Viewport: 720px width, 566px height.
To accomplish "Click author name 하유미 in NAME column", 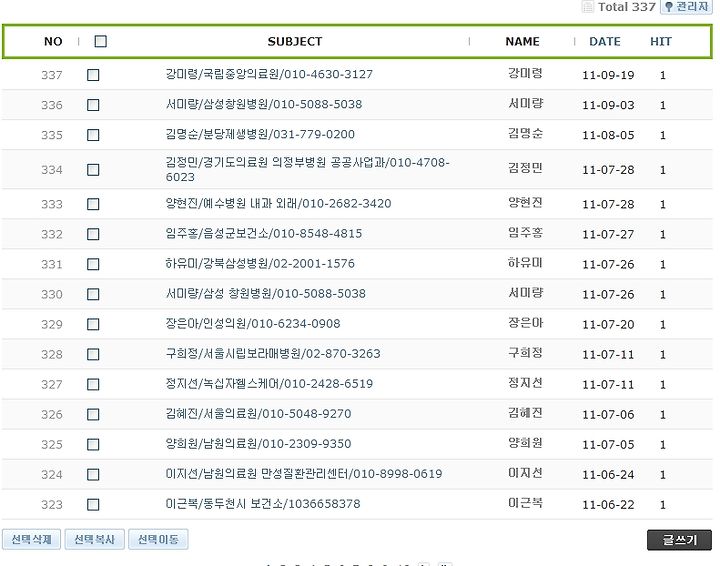I will coord(525,263).
